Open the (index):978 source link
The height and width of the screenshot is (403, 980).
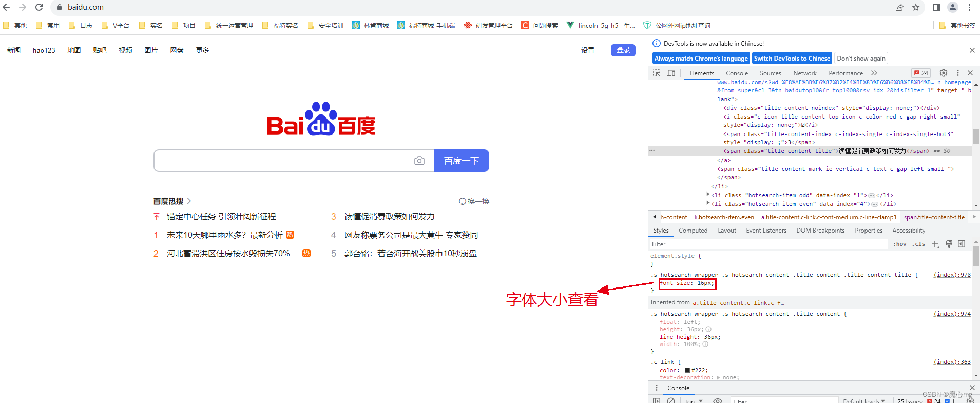(952, 275)
